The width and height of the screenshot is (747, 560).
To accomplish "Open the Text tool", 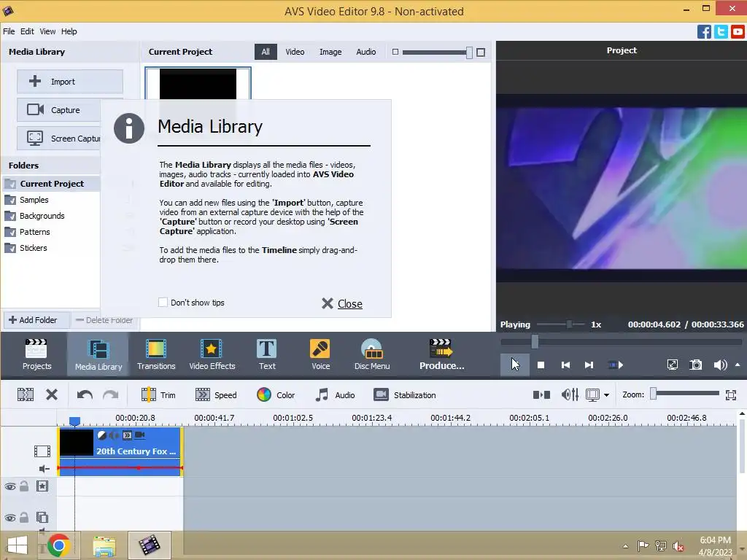I will click(267, 354).
